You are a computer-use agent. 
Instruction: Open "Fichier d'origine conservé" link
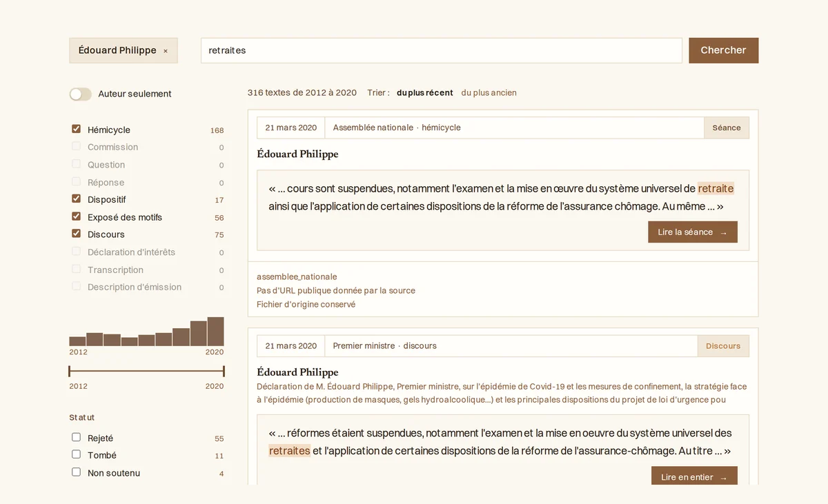pos(306,305)
